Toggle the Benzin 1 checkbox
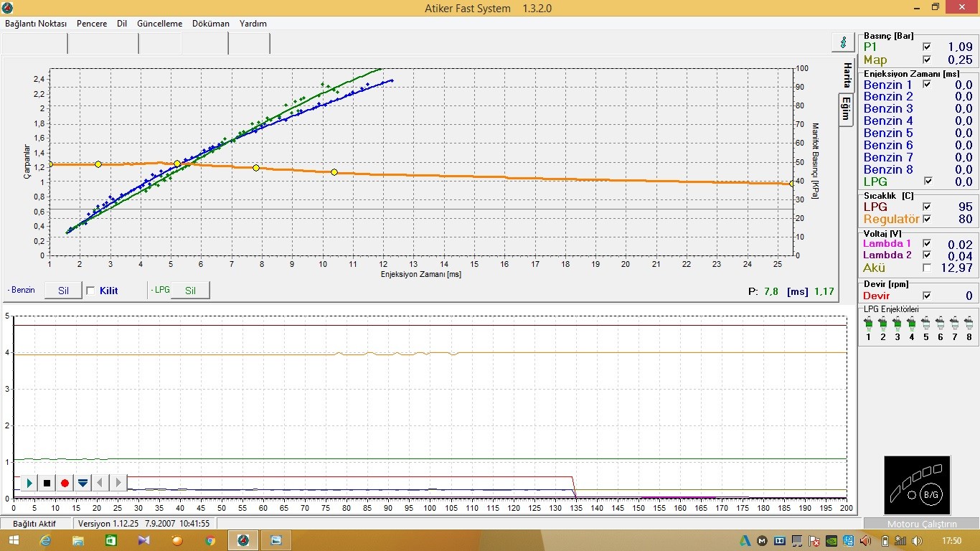The width and height of the screenshot is (980, 551). pyautogui.click(x=926, y=85)
